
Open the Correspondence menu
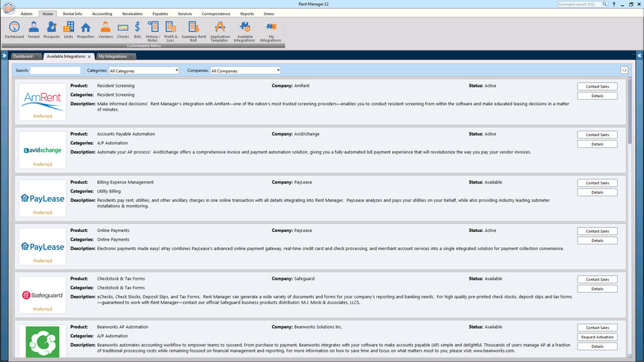[x=216, y=14]
